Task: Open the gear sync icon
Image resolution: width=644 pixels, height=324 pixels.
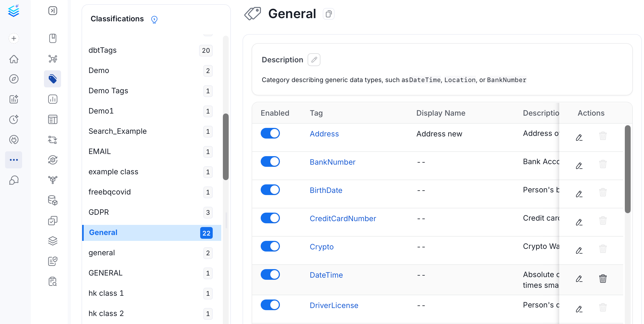Action: pos(53,160)
